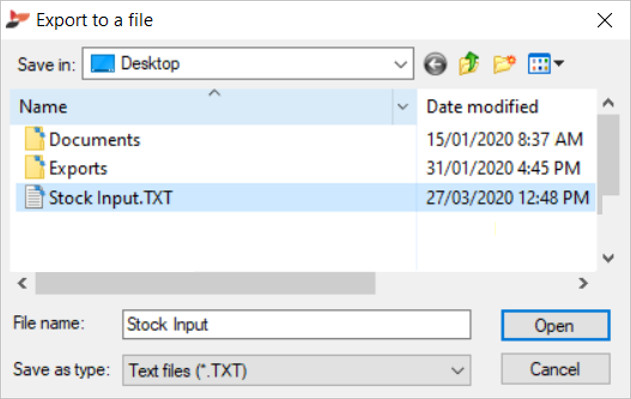The image size is (631, 399).
Task: Sort by the Date modified column header
Action: coord(507,107)
